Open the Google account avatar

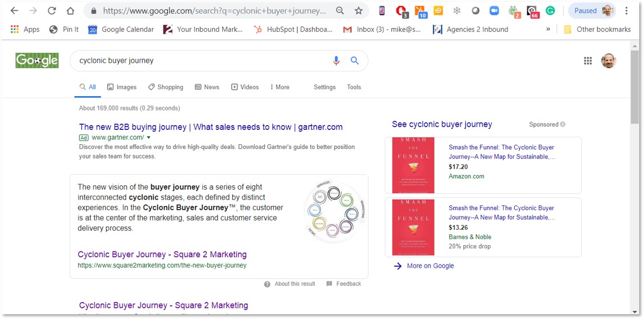point(609,61)
